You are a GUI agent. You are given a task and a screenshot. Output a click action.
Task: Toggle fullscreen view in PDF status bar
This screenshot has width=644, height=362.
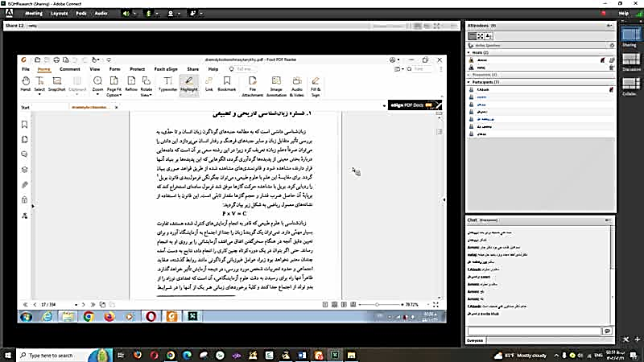(436, 305)
